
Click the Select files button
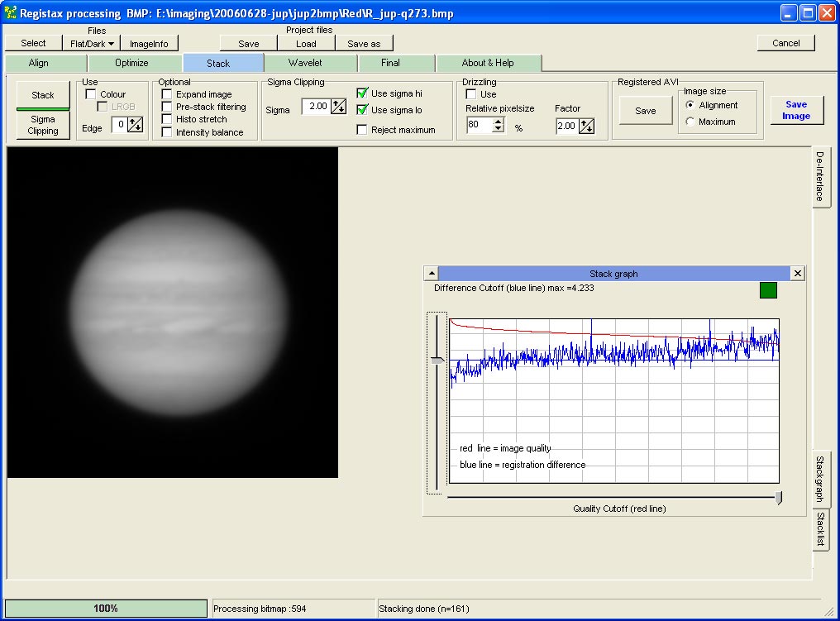(x=33, y=43)
